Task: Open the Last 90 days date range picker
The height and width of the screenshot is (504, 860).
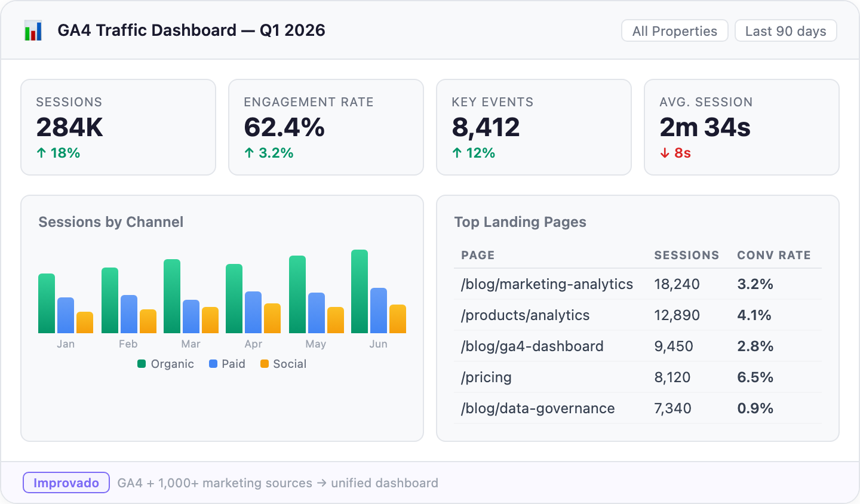Action: pos(785,30)
